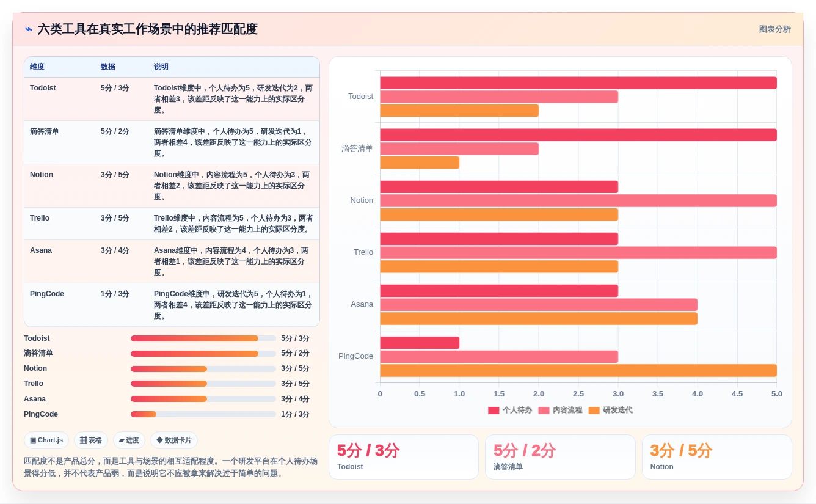Toggle the 个人待办 legend item
Image resolution: width=816 pixels, height=504 pixels.
point(510,411)
